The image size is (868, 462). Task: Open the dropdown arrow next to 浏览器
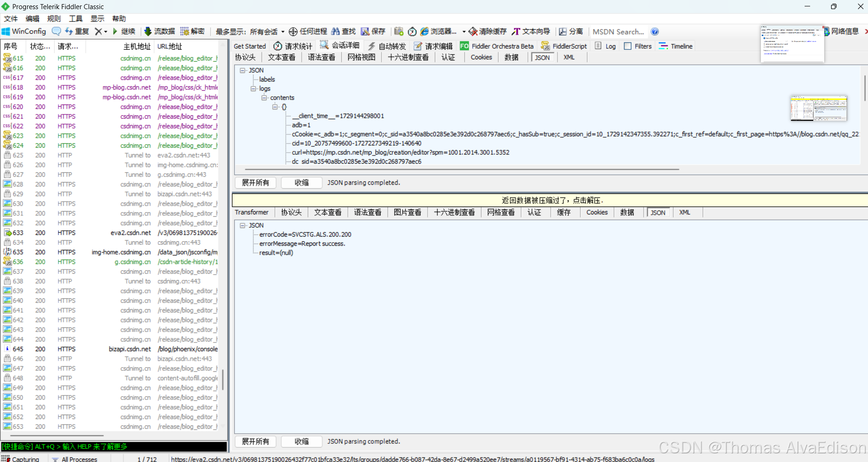click(464, 31)
